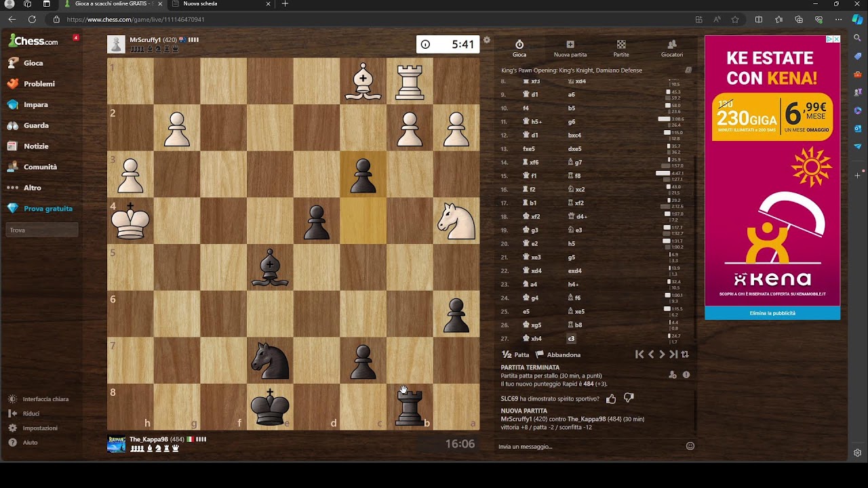
Task: Open Impostazioni settings
Action: coord(33,428)
